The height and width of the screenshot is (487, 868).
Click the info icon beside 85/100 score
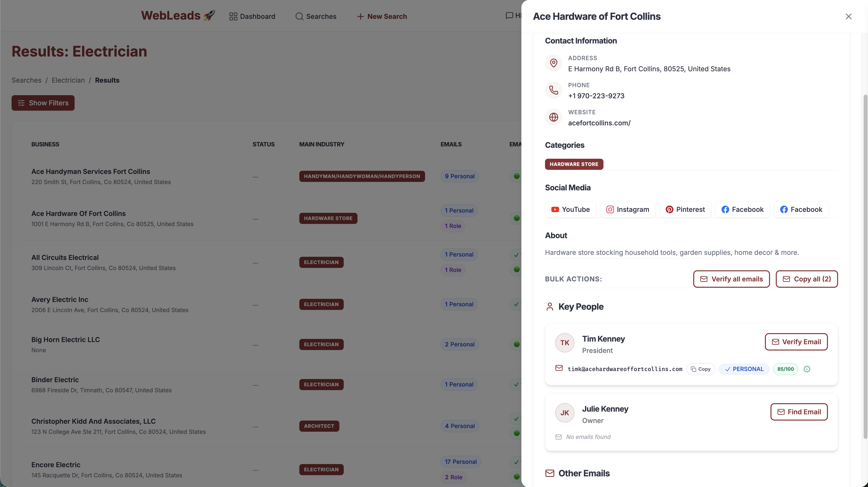(x=807, y=369)
